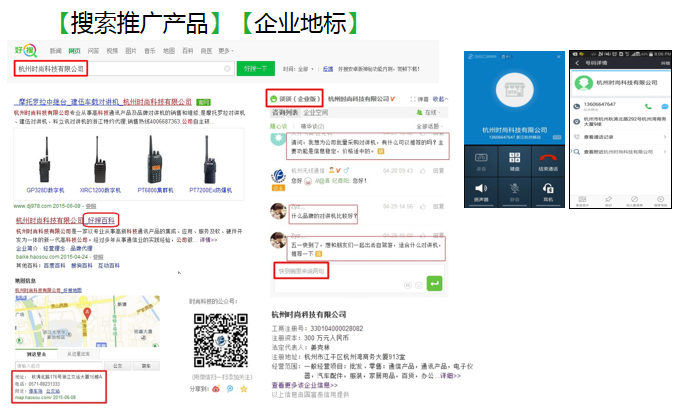
Task: Switch to the 咨询列表 tab
Action: tap(285, 112)
